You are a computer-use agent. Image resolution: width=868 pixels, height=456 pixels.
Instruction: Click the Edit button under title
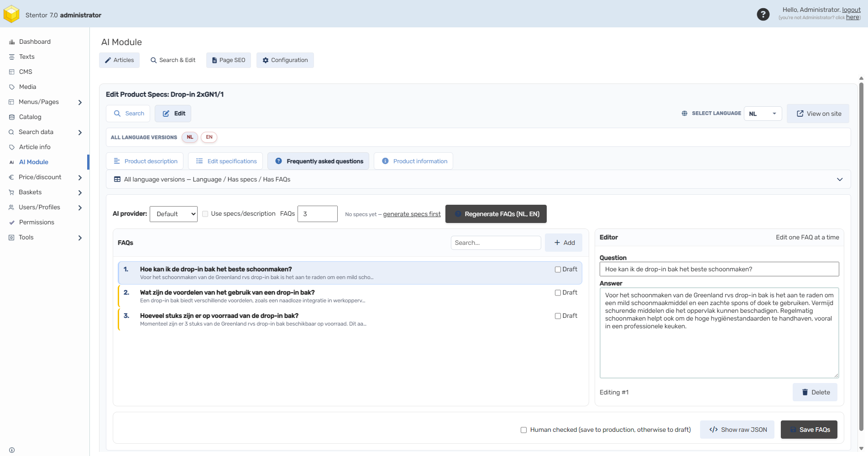(173, 114)
